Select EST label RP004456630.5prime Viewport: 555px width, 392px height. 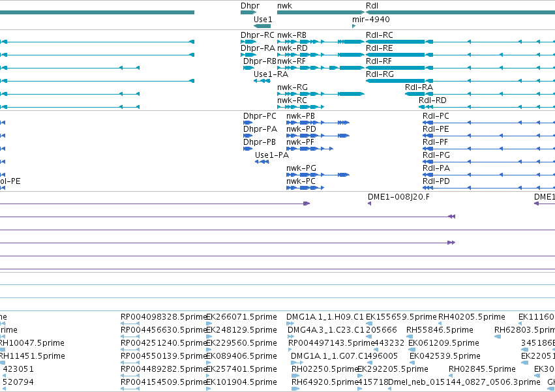(x=164, y=331)
